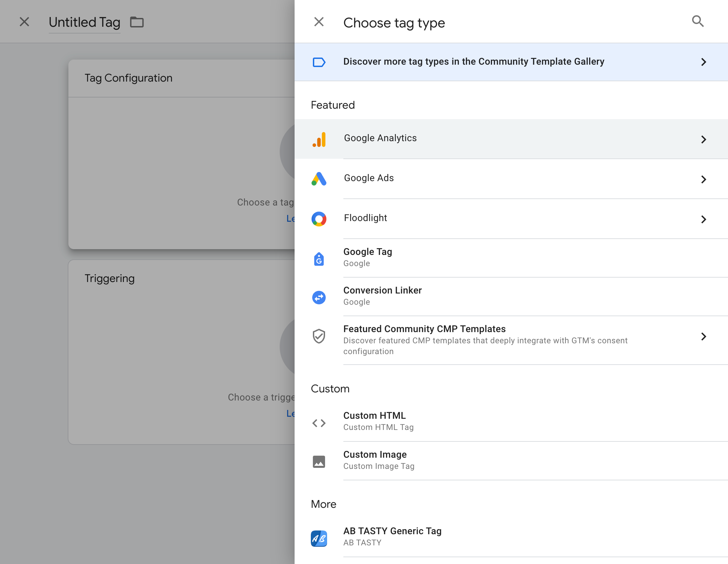Click the 'Custom Image Tag' subtitle text
Screen dimensions: 728x564
point(379,467)
